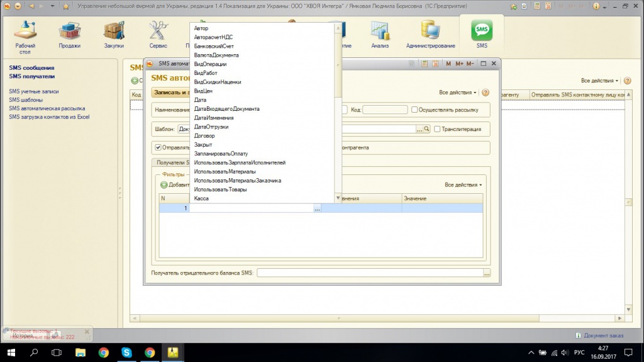Open the navigation history dropdown arrow
644x362 pixels.
[52, 6]
